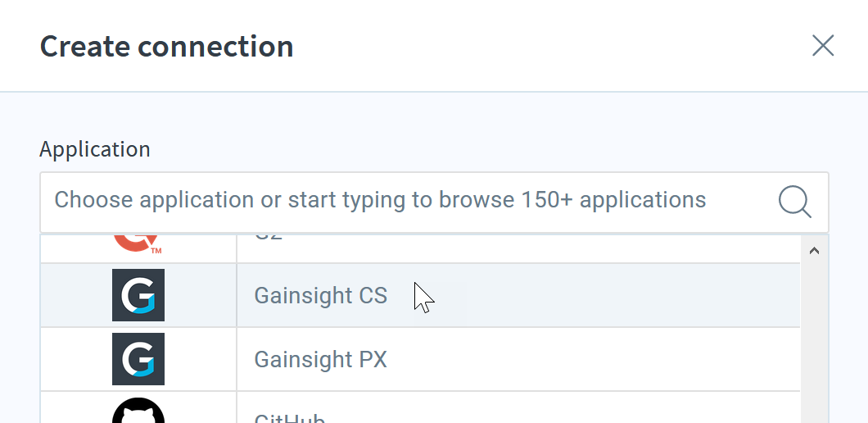Screen dimensions: 868x423
Task: Click the Application field label
Action: tap(95, 149)
